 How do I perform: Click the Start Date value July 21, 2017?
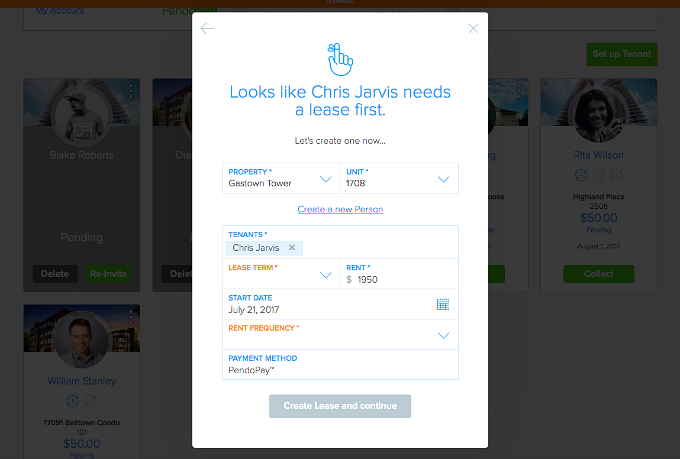click(x=254, y=310)
